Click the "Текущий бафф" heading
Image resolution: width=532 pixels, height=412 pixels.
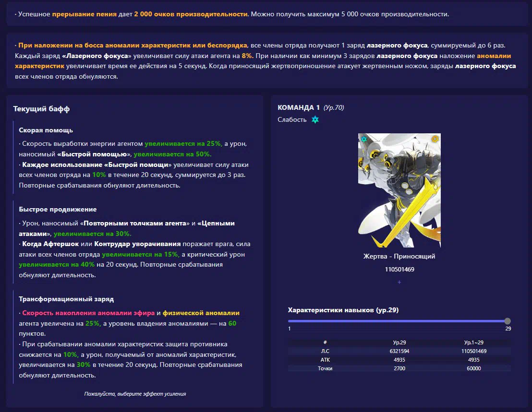coord(41,109)
